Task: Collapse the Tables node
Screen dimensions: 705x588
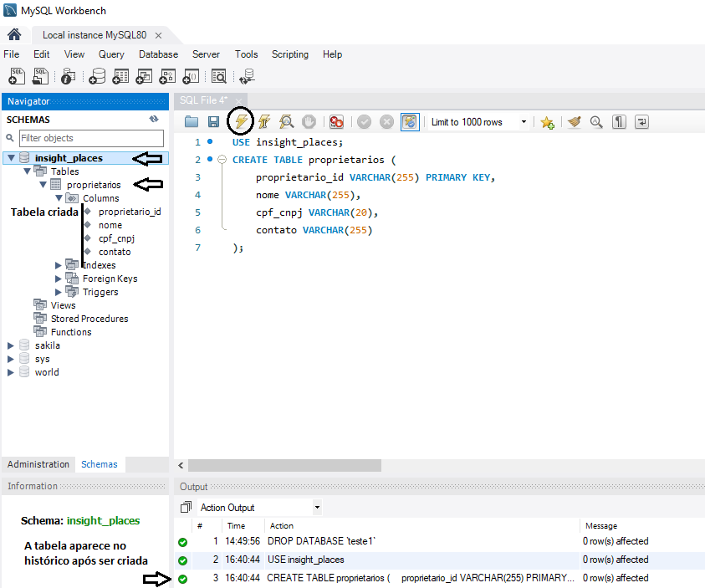Action: tap(27, 171)
